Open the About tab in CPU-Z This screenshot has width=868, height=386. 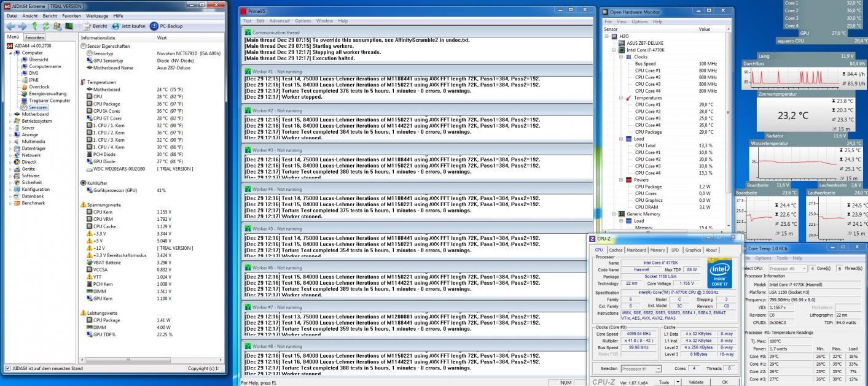coord(711,250)
